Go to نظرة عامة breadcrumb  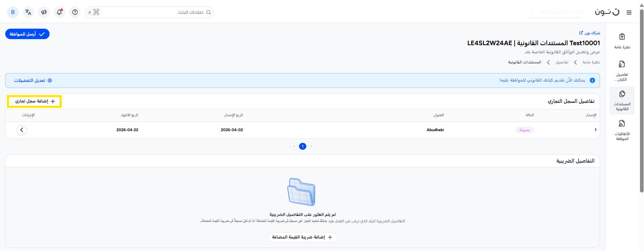[591, 62]
